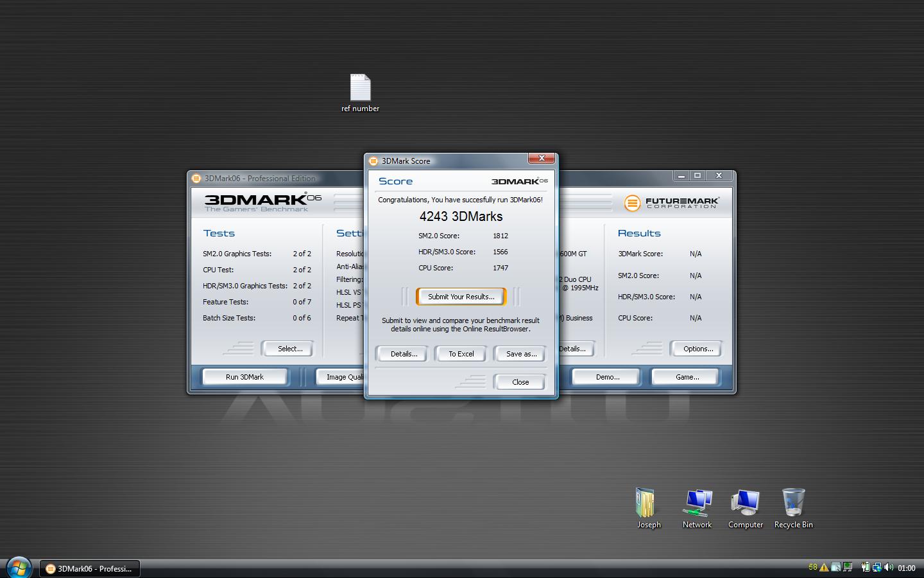Launch the Demo button
This screenshot has height=578, width=924.
coord(608,377)
